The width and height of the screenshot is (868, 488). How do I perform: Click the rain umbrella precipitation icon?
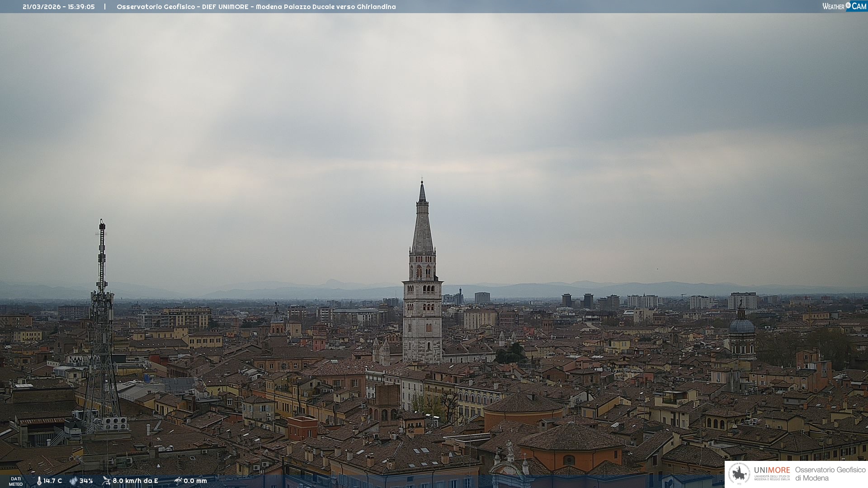[x=178, y=481]
